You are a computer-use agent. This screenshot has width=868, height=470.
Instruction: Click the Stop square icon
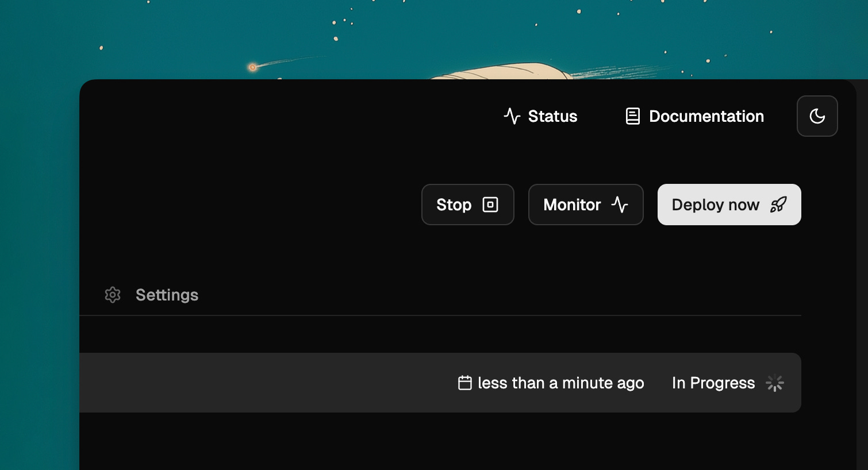click(490, 205)
